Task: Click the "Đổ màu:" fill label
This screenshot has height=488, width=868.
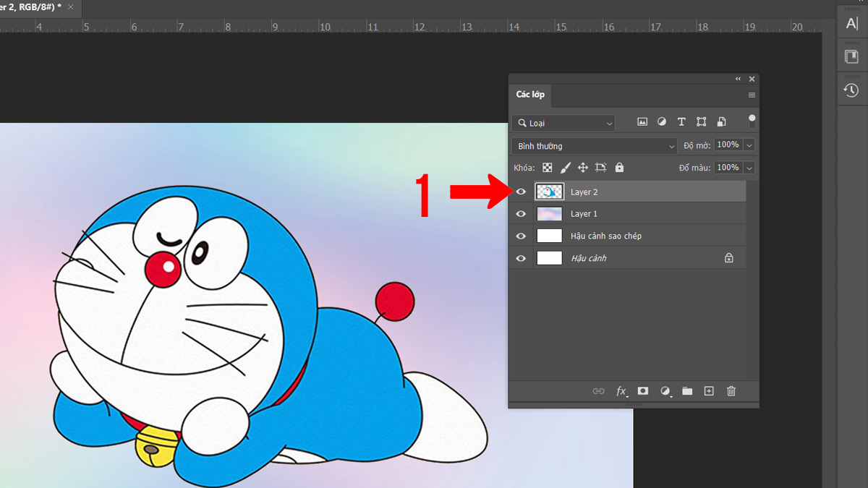Action: coord(694,168)
